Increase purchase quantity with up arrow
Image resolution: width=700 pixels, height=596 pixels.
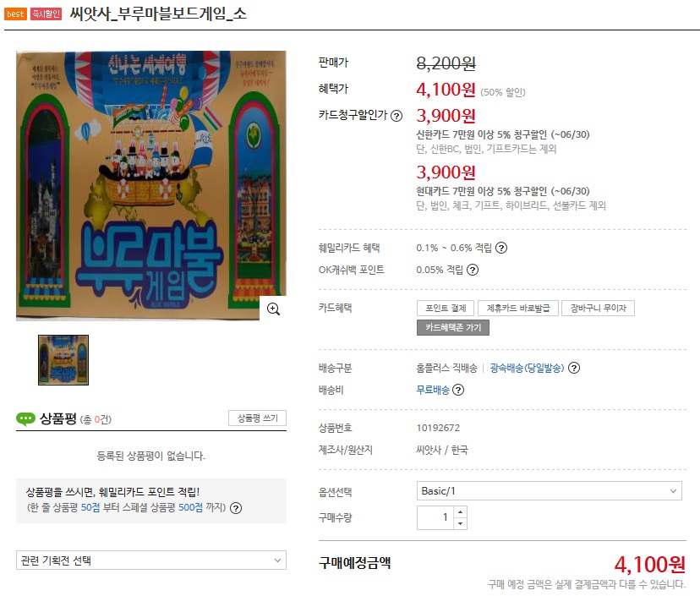460,511
